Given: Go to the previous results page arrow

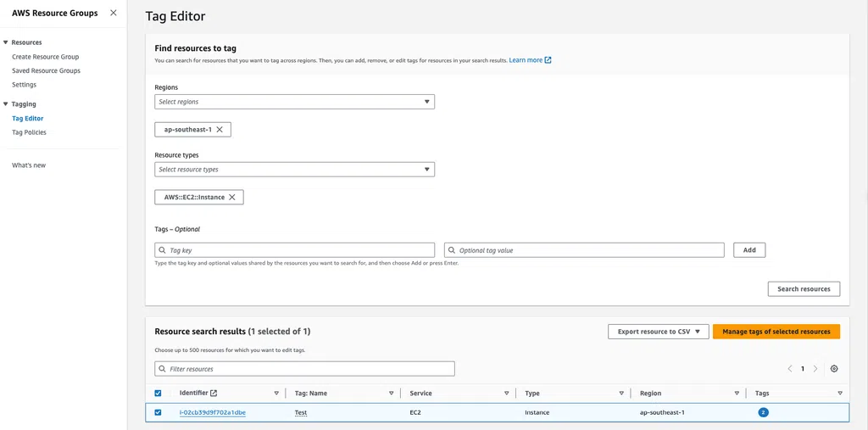Looking at the screenshot, I should 790,368.
